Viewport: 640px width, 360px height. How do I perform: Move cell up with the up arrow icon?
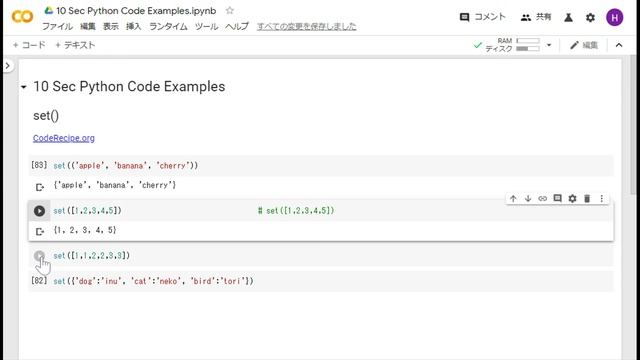(x=513, y=198)
